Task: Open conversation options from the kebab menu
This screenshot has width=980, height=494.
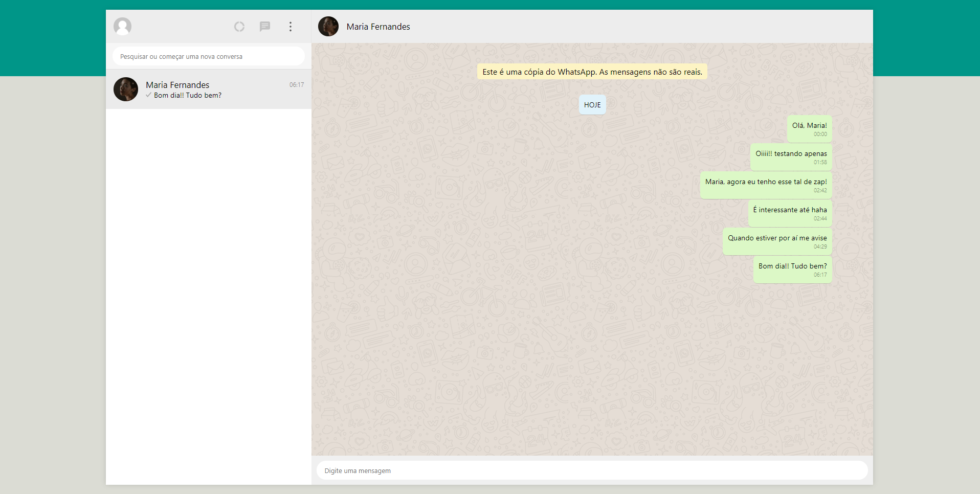Action: [290, 26]
